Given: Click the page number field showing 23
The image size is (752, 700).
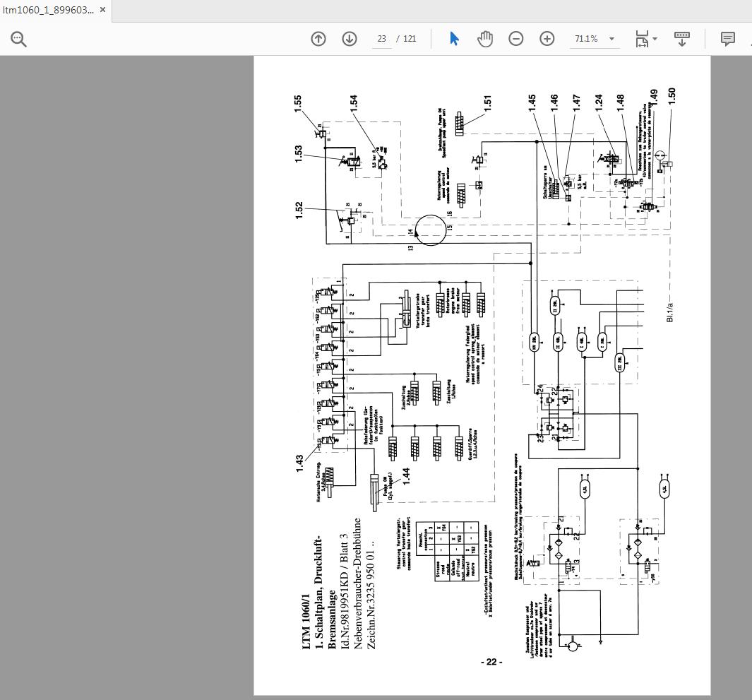Looking at the screenshot, I should click(382, 39).
